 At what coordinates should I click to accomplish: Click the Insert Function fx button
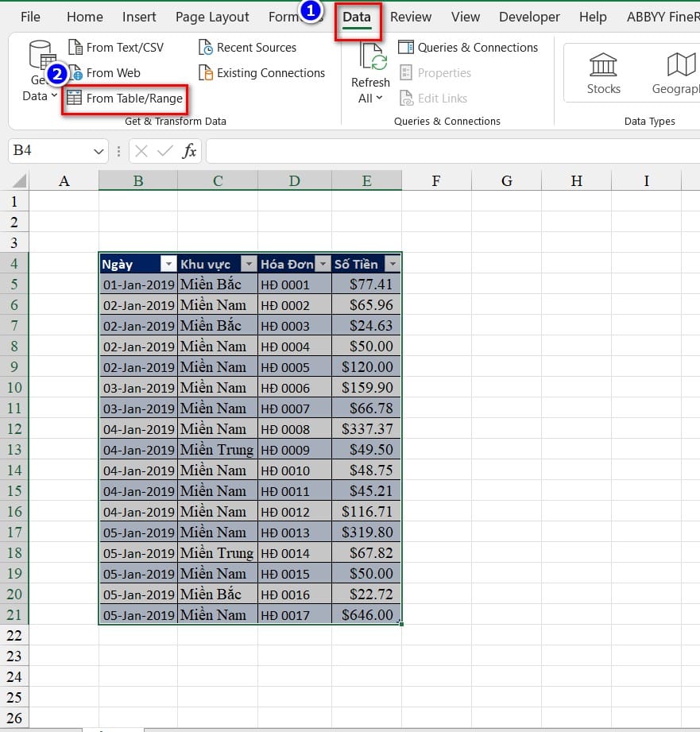(x=189, y=151)
